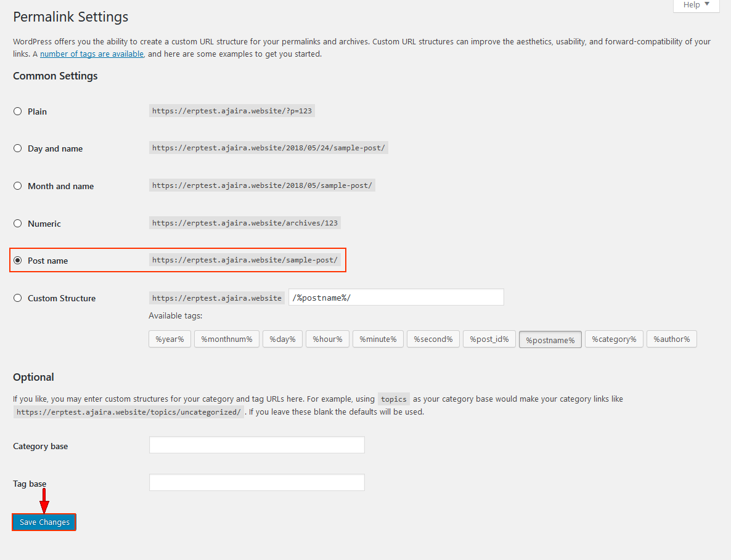The height and width of the screenshot is (560, 731).
Task: Choose the Custom Structure radio option
Action: tap(18, 298)
